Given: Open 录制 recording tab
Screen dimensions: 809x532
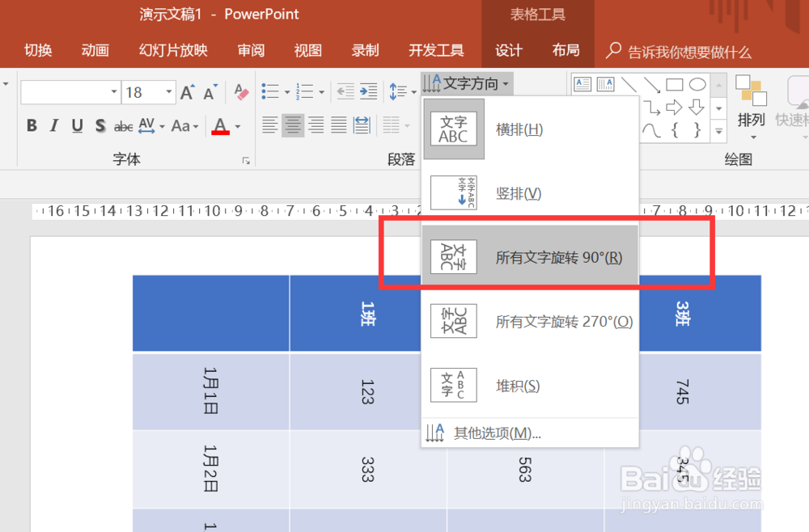Looking at the screenshot, I should pyautogui.click(x=366, y=50).
